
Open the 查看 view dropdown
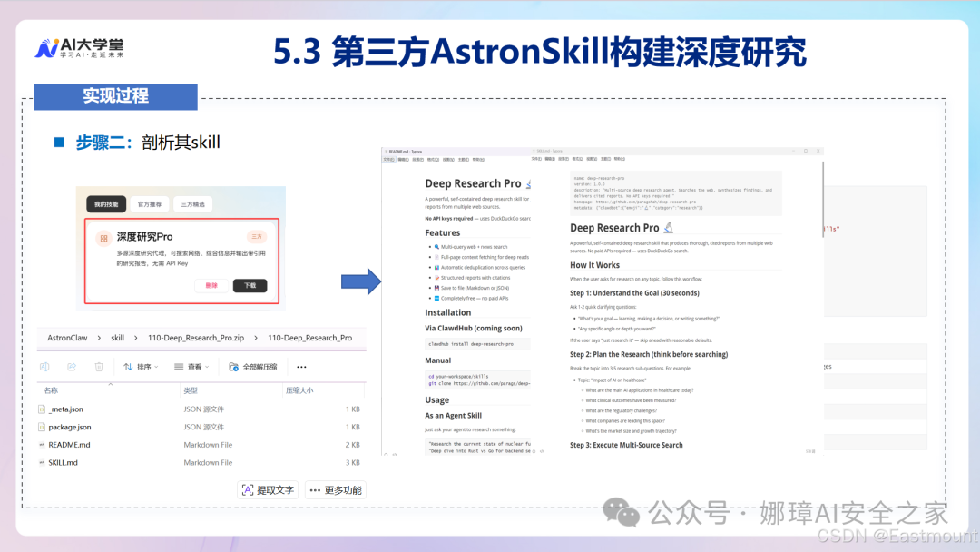191,367
